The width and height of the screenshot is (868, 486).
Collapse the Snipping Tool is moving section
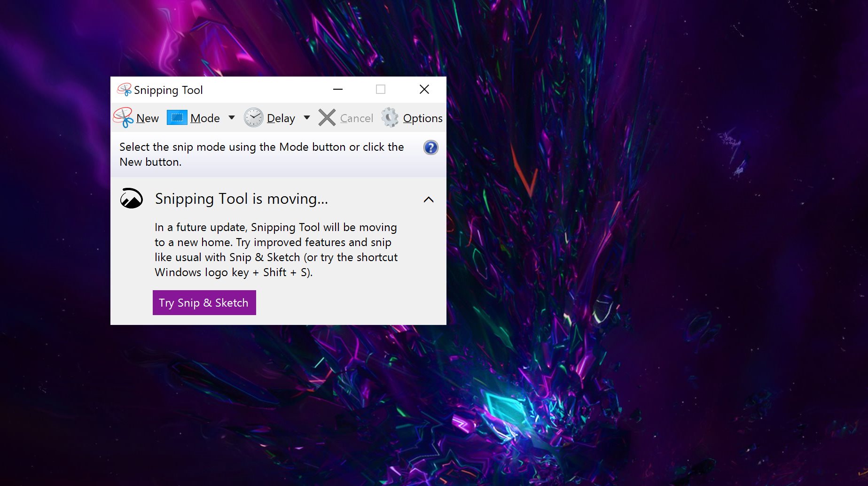(429, 200)
